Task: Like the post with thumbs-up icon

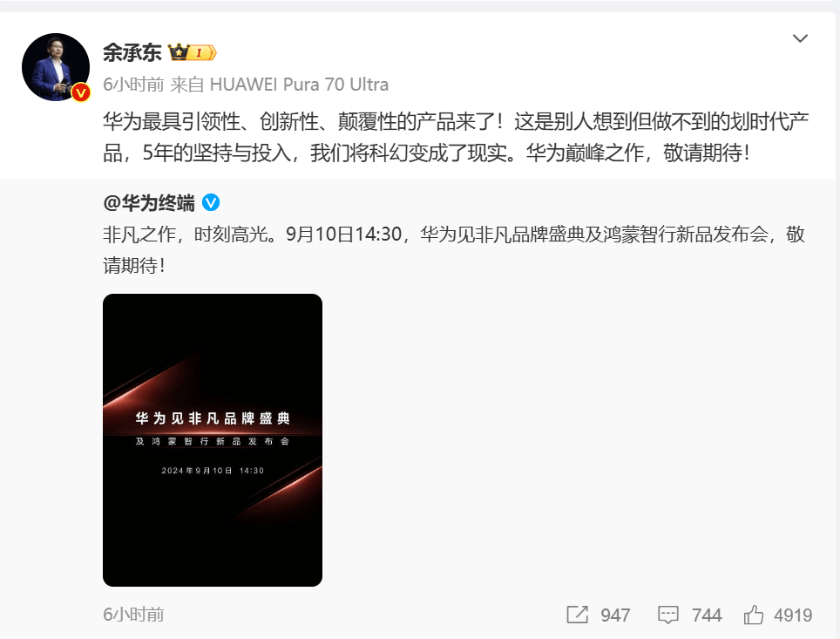Action: [x=753, y=615]
